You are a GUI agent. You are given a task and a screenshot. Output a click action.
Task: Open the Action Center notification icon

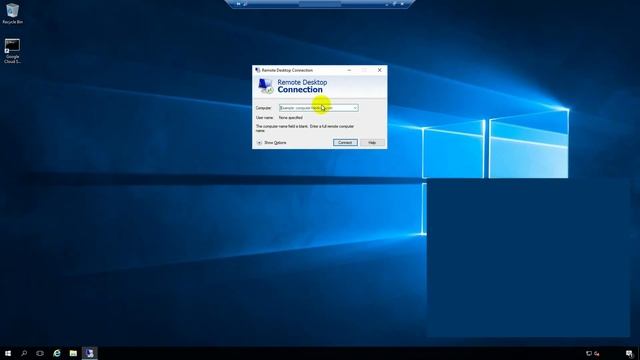[x=629, y=353]
